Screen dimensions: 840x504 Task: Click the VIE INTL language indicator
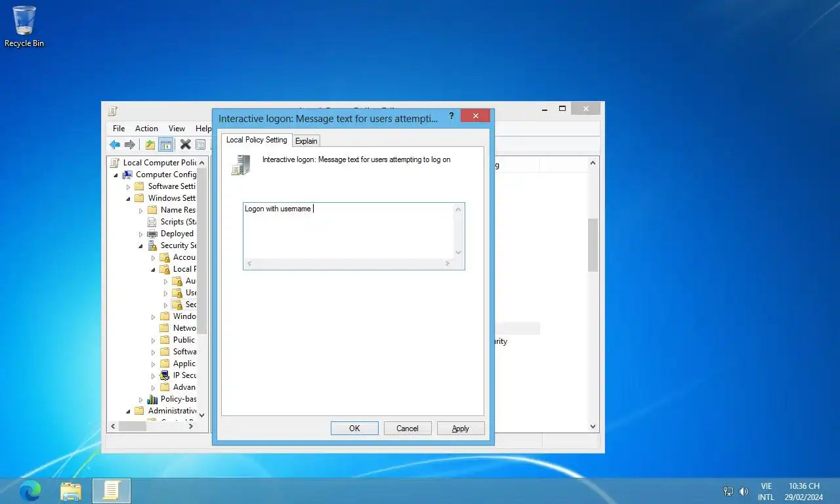[766, 492]
